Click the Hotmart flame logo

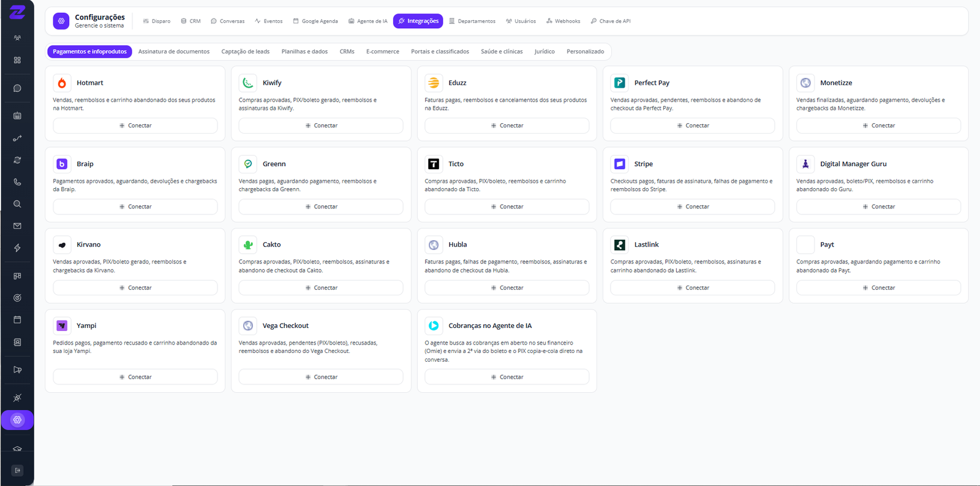tap(62, 83)
